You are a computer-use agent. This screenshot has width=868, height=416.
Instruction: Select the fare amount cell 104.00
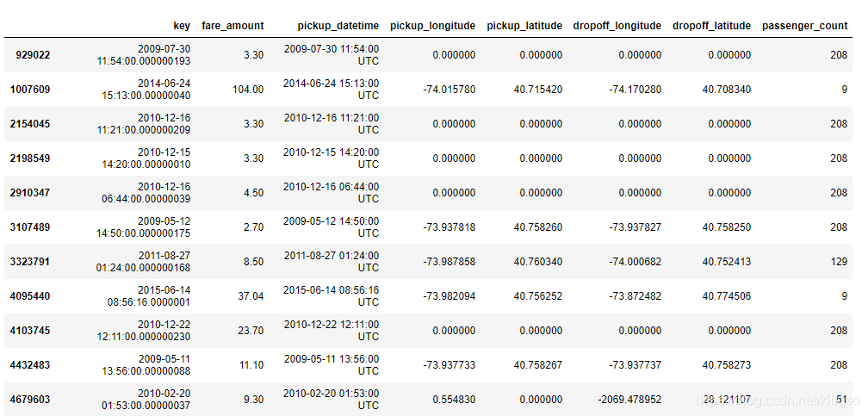point(248,90)
